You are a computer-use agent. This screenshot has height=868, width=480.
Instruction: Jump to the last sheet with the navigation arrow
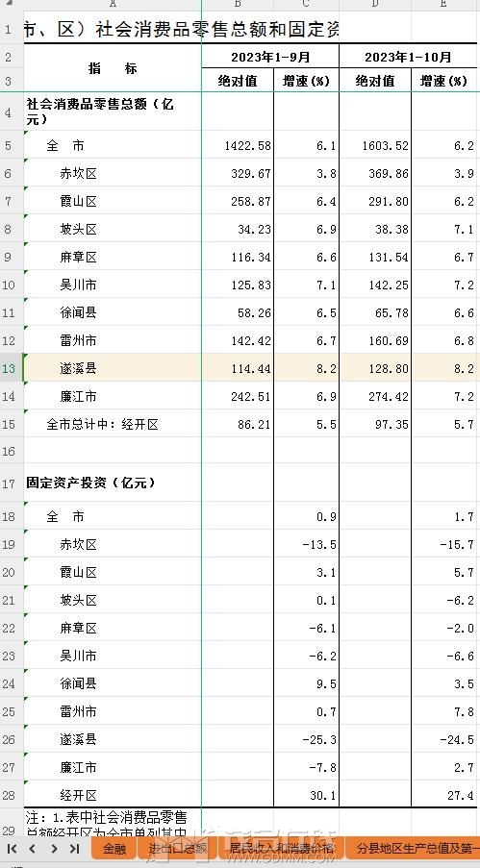pos(74,849)
